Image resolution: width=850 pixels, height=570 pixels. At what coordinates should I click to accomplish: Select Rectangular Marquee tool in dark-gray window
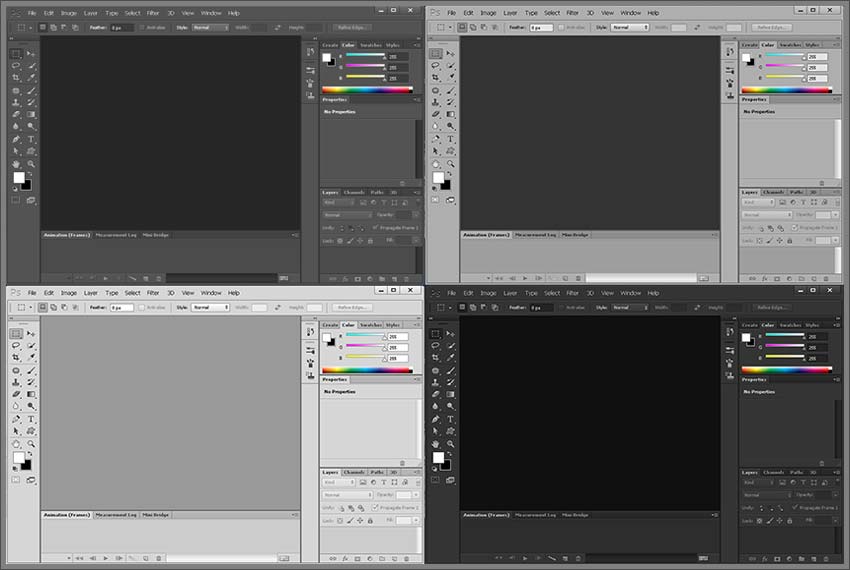point(16,54)
